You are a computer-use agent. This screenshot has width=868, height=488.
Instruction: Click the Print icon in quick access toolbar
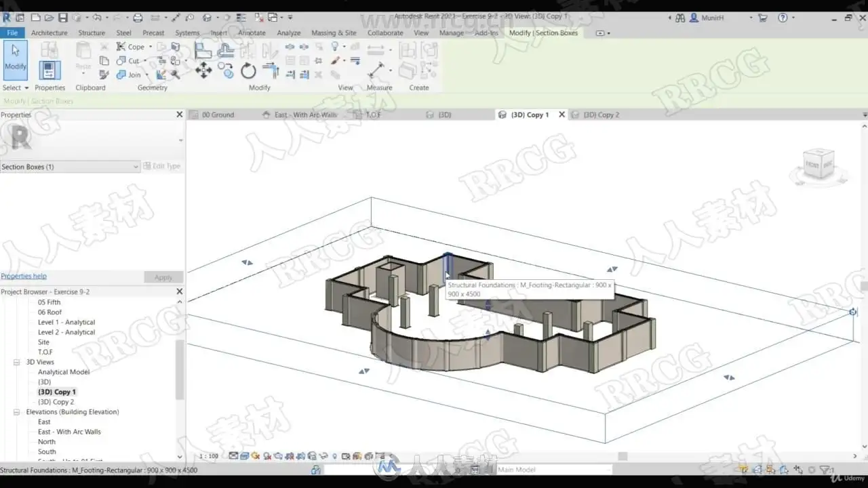point(138,17)
